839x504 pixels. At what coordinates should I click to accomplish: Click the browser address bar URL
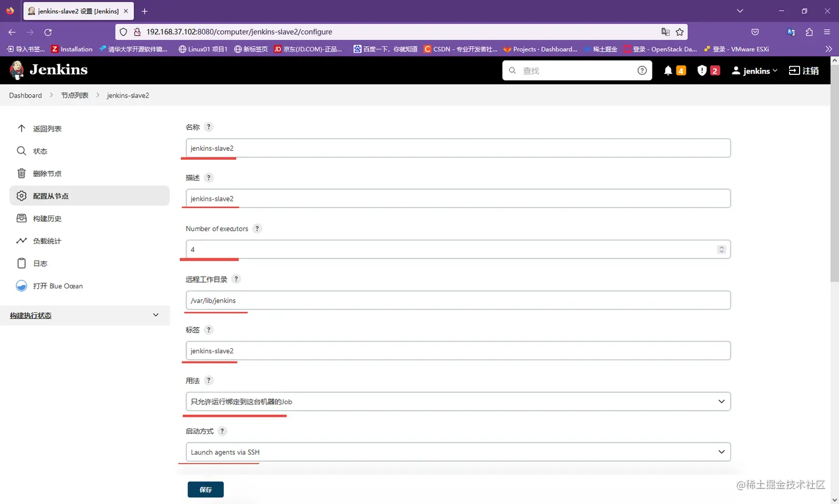(239, 32)
